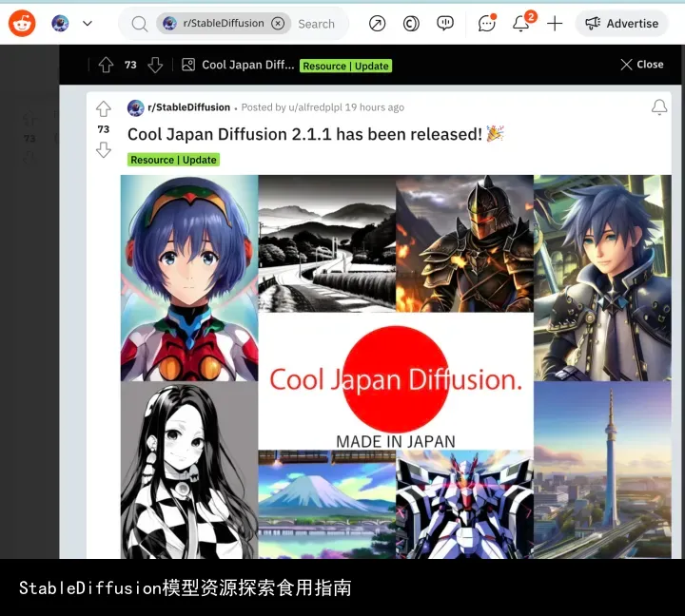Downvote using the black bar arrow
This screenshot has width=685, height=616.
(x=155, y=65)
